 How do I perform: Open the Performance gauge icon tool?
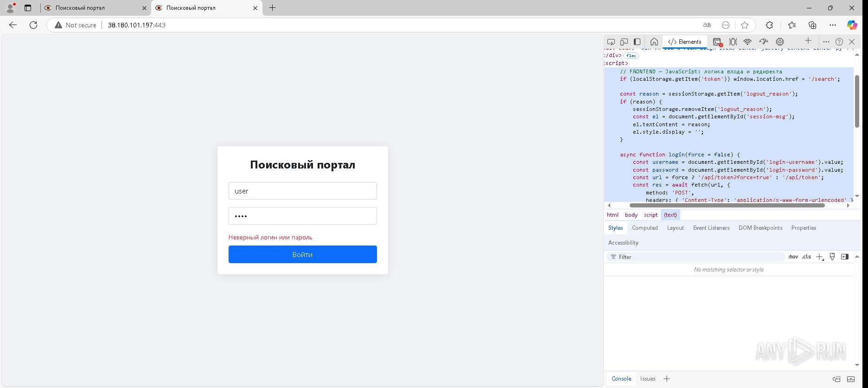point(764,42)
